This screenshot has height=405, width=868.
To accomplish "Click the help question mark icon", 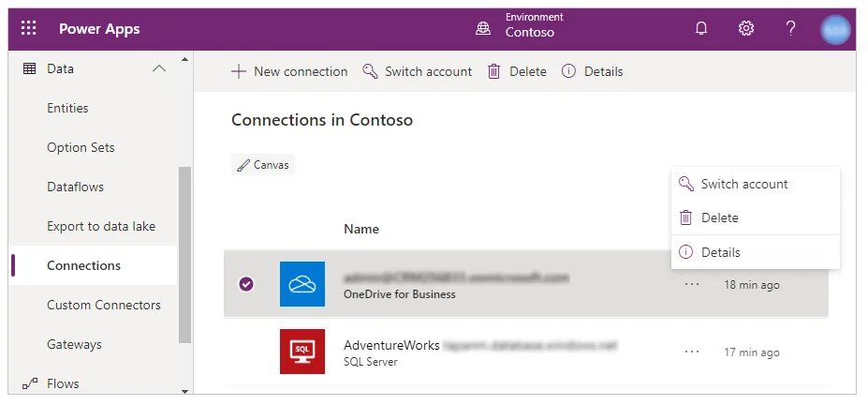I will pos(790,28).
